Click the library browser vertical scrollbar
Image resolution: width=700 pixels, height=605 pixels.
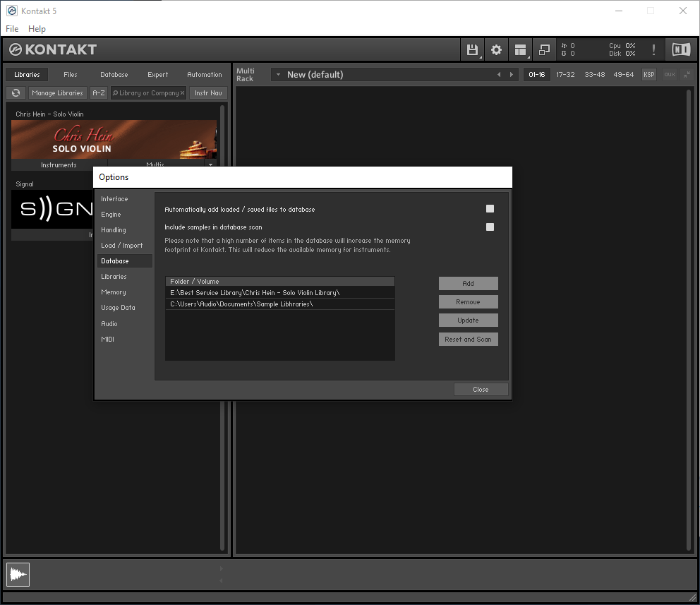pyautogui.click(x=222, y=318)
